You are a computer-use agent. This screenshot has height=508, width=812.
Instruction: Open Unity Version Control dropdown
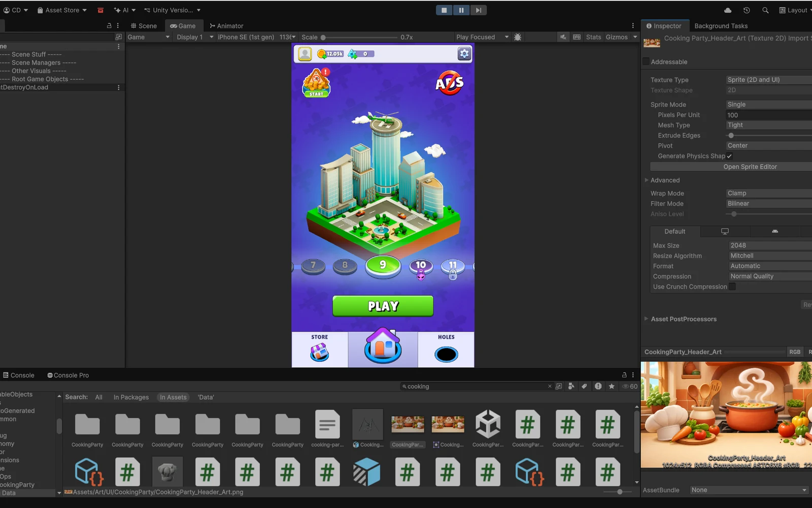173,10
